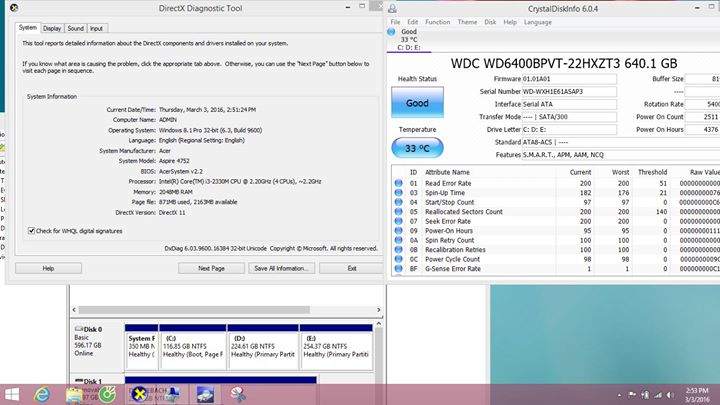This screenshot has width=720, height=405.
Task: Toggle Check for WHQL digital signatures
Action: (x=31, y=231)
